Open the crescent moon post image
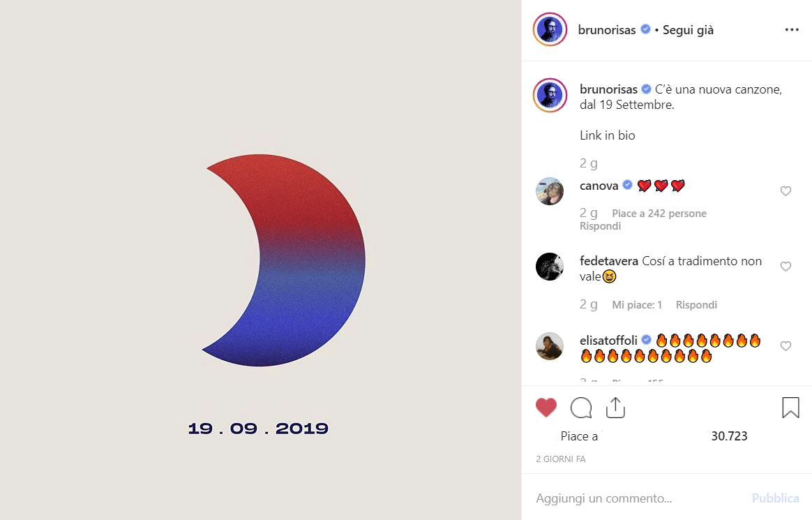Viewport: 812px width, 520px height. (x=260, y=260)
